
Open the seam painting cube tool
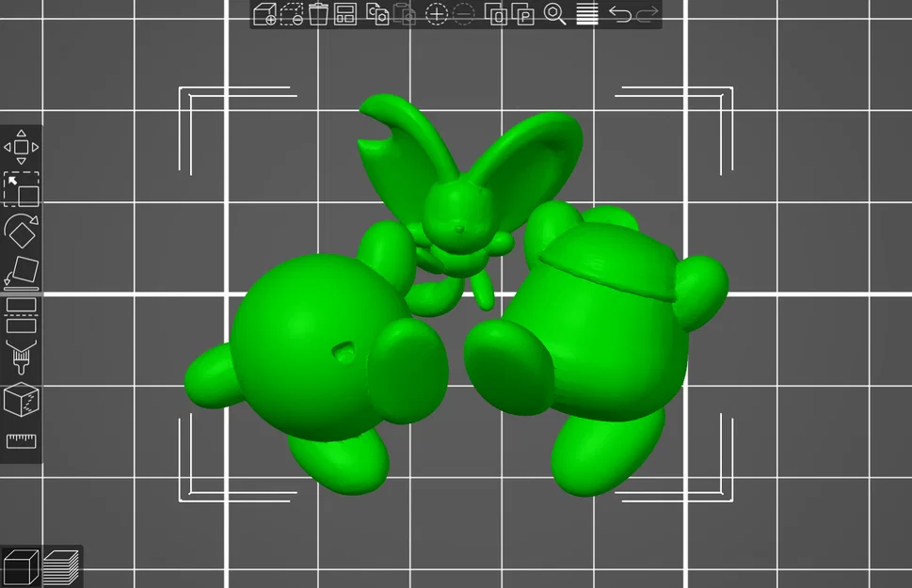click(22, 399)
